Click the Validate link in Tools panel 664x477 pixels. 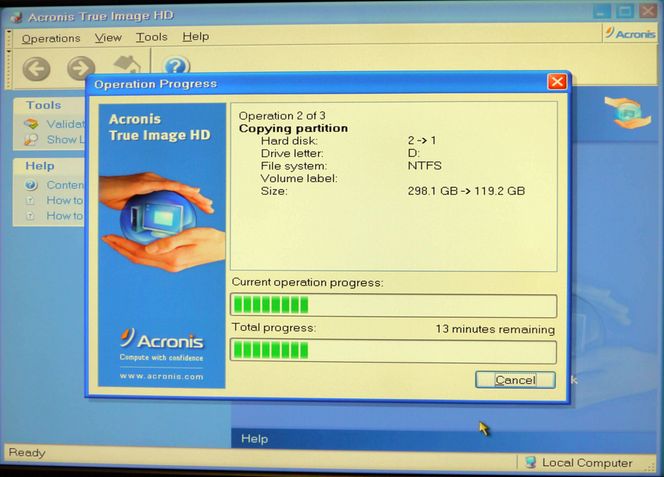66,124
